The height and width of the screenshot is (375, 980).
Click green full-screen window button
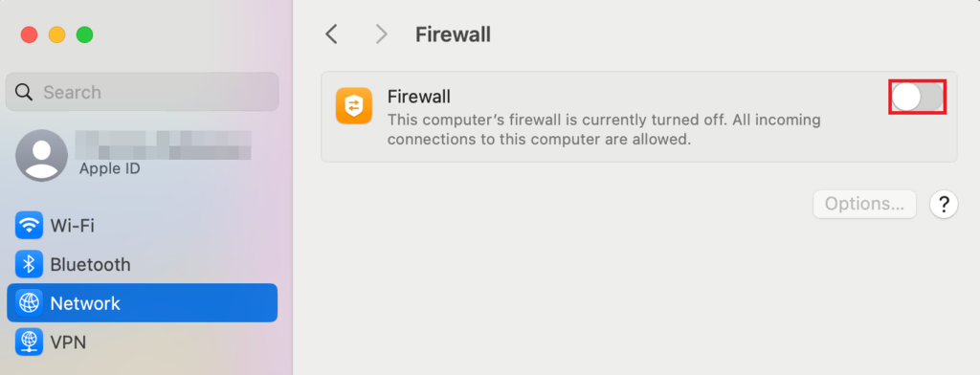84,34
